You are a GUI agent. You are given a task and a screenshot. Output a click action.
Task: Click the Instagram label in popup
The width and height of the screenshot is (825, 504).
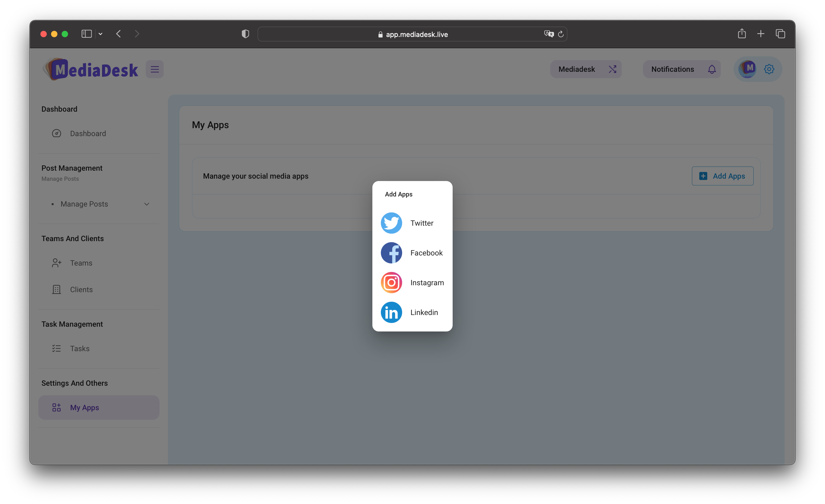pos(427,283)
